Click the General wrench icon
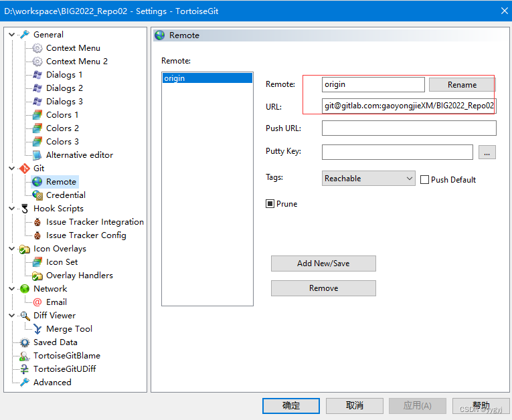512x420 pixels. tap(25, 35)
